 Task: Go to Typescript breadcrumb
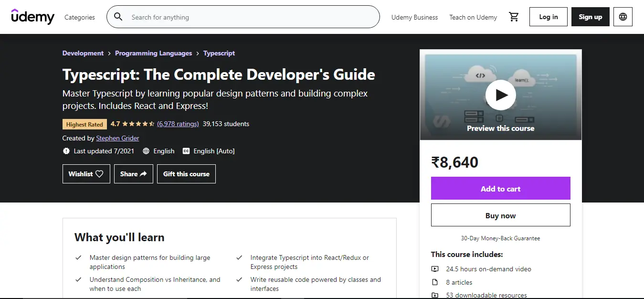tap(219, 53)
